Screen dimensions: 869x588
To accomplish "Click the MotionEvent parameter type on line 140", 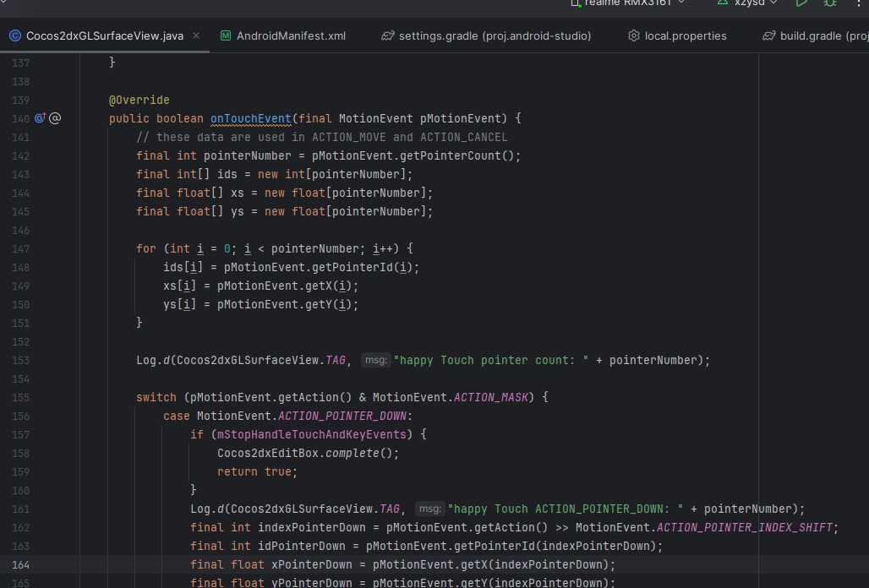I will (376, 118).
